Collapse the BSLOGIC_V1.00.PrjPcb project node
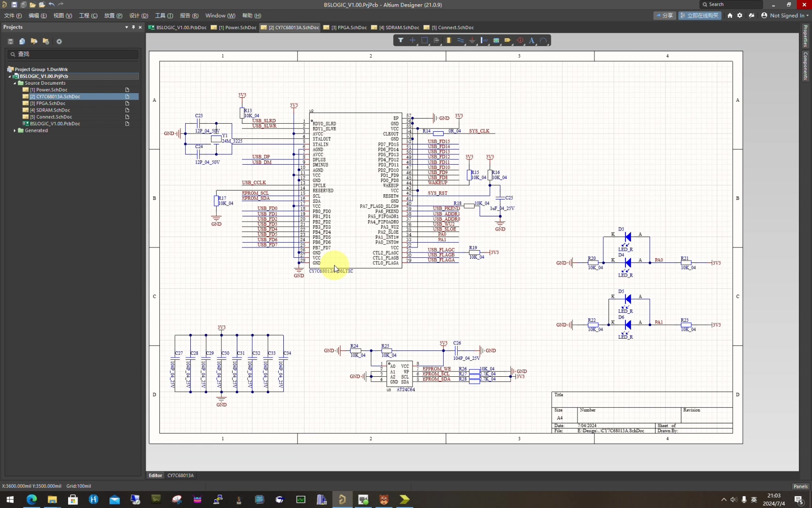The height and width of the screenshot is (508, 812). click(10, 76)
